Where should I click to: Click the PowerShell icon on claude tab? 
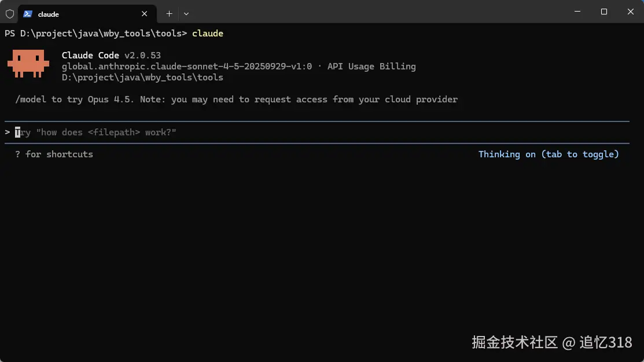[x=28, y=13]
